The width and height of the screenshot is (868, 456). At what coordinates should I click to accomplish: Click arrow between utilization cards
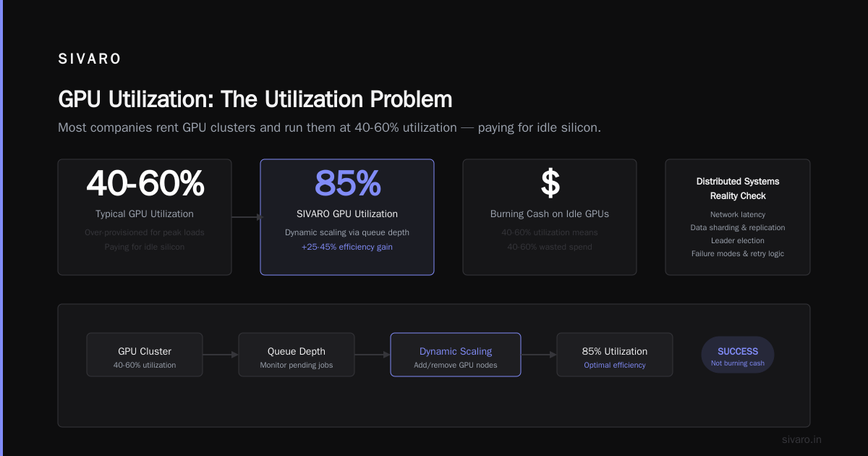click(x=247, y=216)
